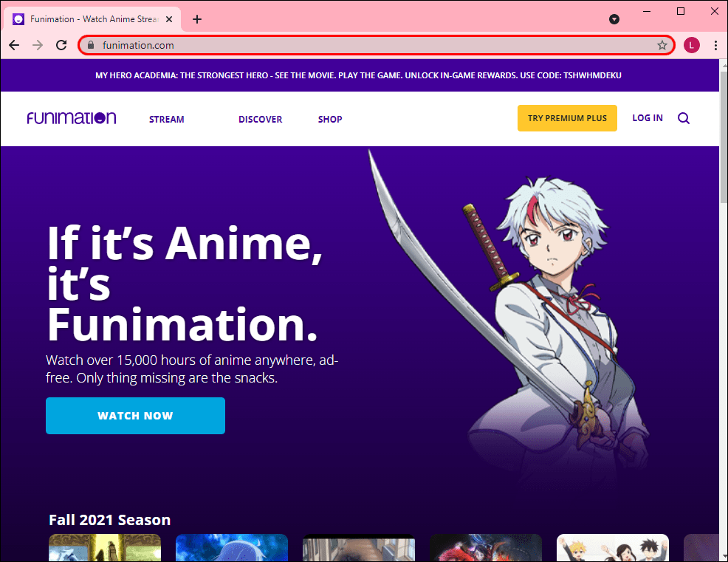Image resolution: width=728 pixels, height=562 pixels.
Task: Open the SHOP menu
Action: coord(330,120)
